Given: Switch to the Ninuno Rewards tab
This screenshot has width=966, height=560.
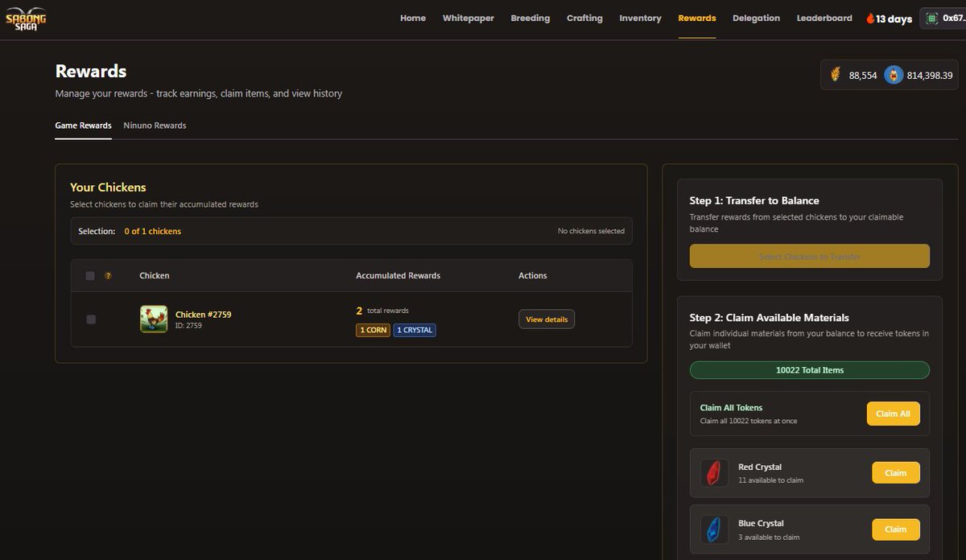Looking at the screenshot, I should 154,126.
